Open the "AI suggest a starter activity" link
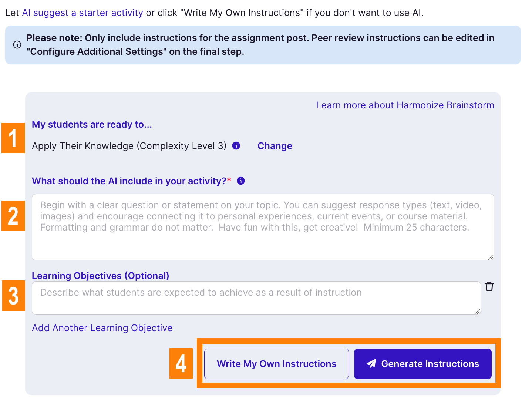The width and height of the screenshot is (532, 407). click(82, 13)
